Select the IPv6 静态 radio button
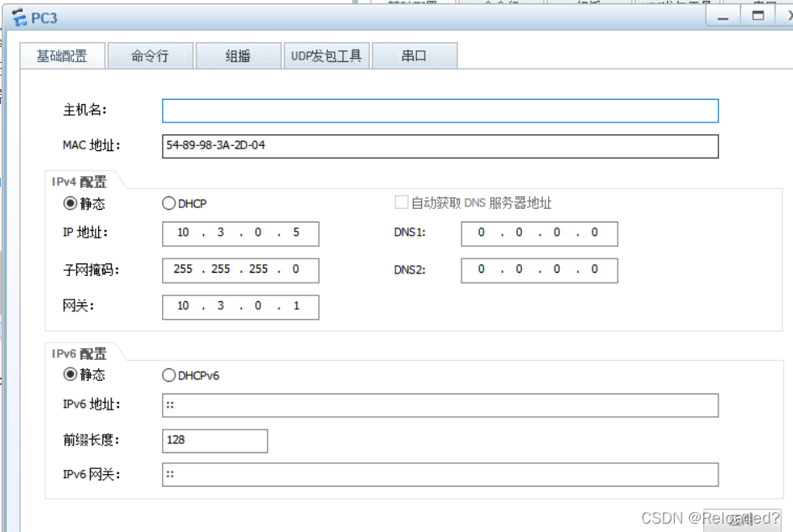 (70, 374)
